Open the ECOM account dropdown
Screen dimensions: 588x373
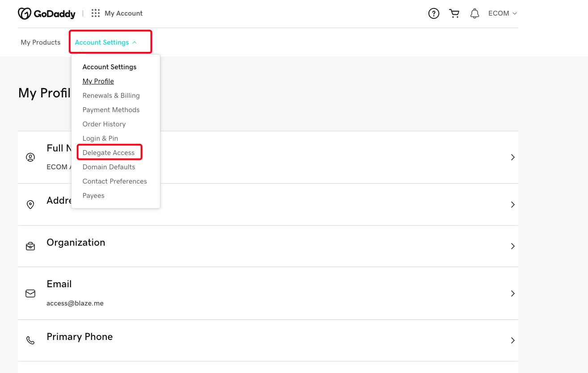502,13
